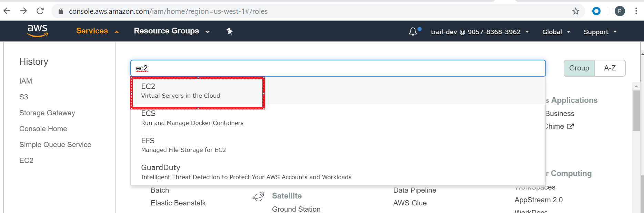Click the pin shortcuts icon
The image size is (644, 213).
[229, 31]
